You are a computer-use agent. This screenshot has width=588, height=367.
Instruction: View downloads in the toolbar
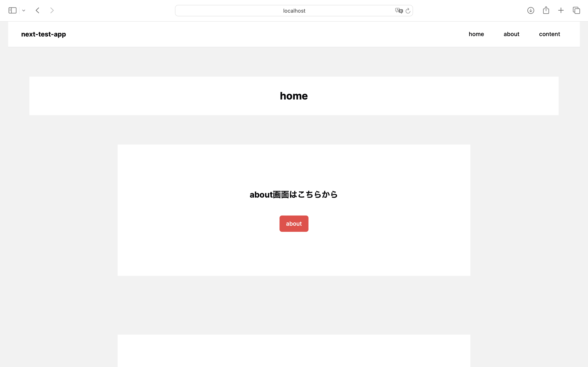click(x=531, y=10)
